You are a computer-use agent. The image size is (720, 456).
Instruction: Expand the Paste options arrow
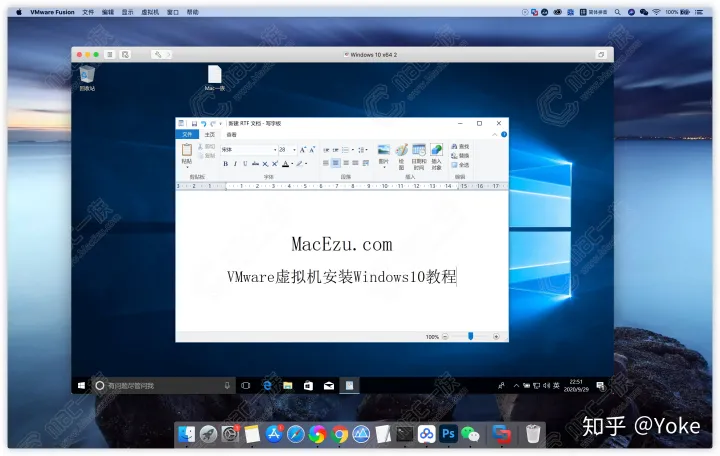[187, 167]
